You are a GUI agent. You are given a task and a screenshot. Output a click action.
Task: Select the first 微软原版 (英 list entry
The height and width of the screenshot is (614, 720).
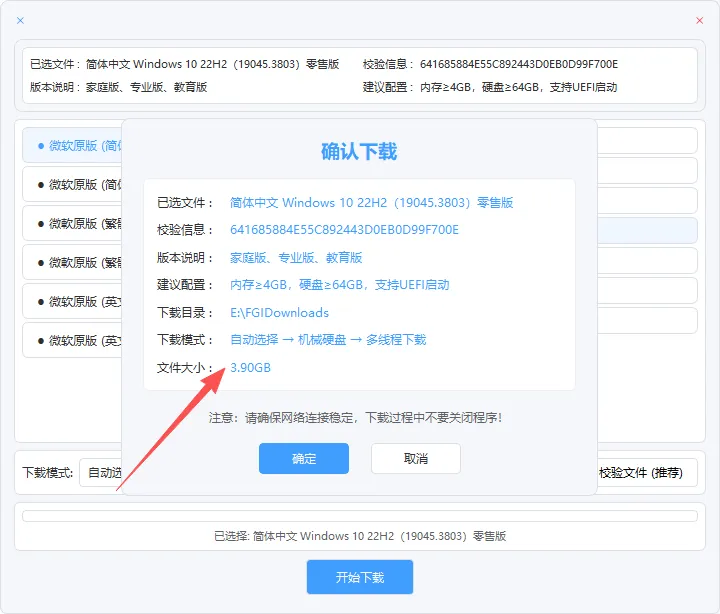pos(73,301)
